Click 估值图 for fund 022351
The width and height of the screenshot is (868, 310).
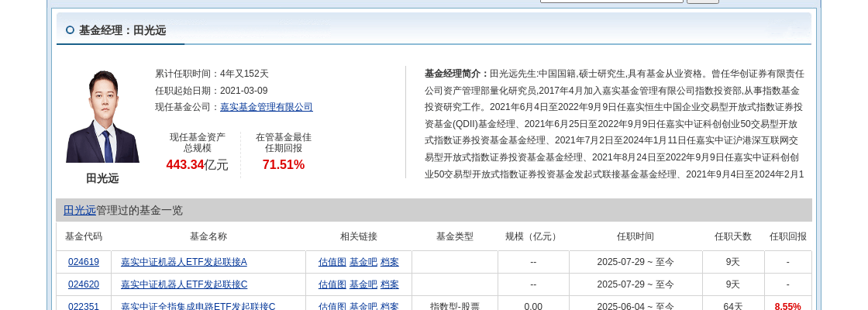pyautogui.click(x=332, y=306)
